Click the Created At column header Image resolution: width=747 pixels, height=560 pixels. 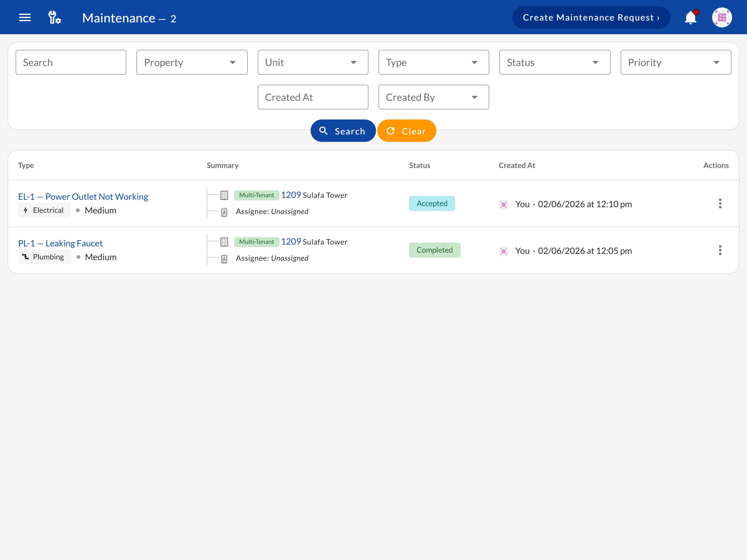click(517, 166)
